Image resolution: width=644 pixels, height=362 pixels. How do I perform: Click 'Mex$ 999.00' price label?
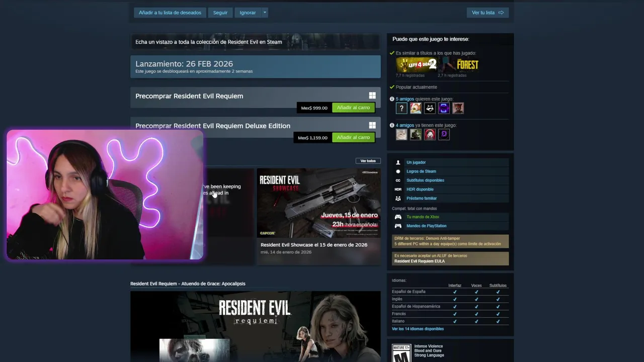pos(314,108)
